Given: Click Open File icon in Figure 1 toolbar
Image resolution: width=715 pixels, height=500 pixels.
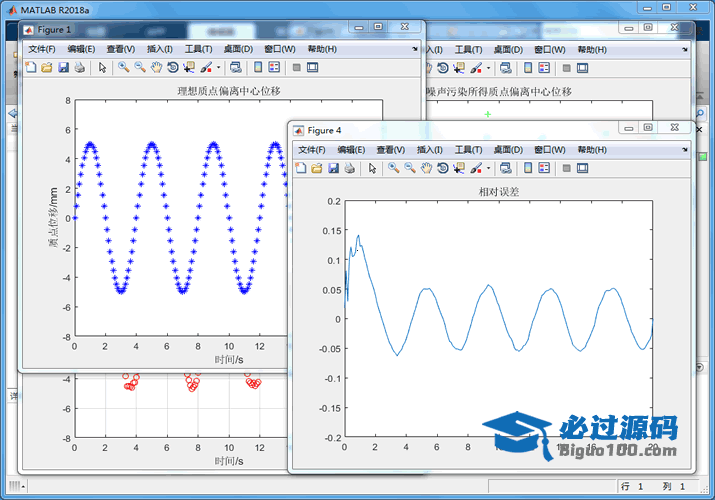Looking at the screenshot, I should [47, 67].
